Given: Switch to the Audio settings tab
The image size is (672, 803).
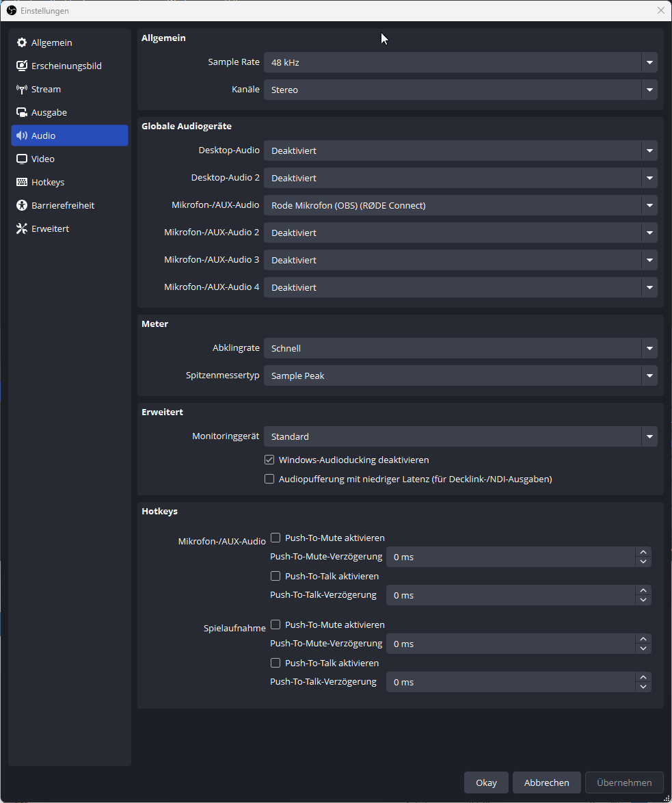Looking at the screenshot, I should click(69, 135).
